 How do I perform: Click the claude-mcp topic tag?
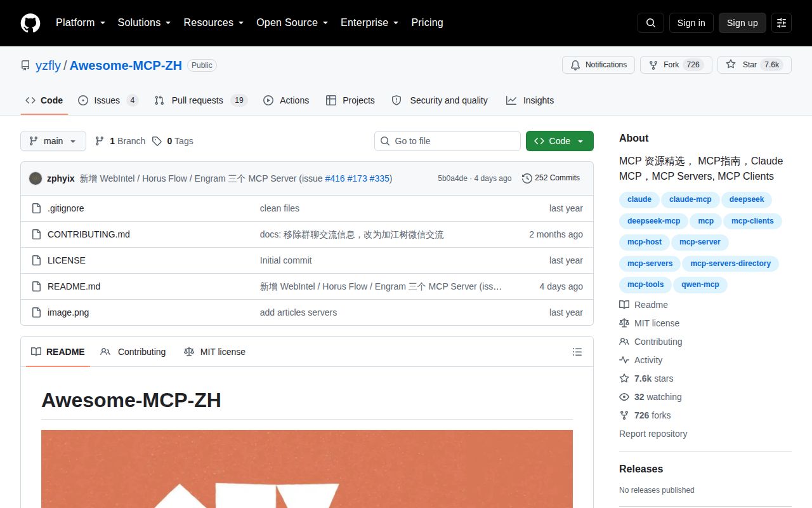(690, 199)
